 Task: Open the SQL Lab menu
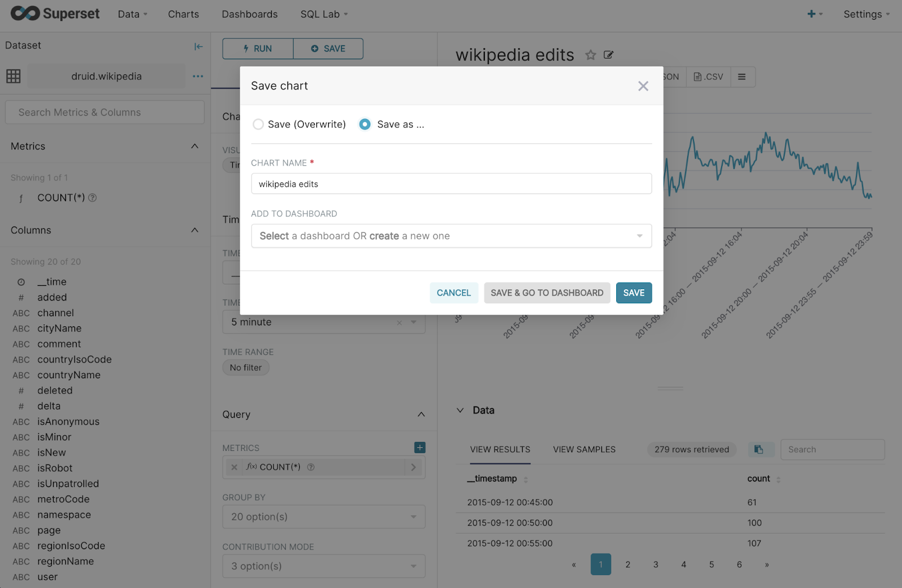[324, 14]
